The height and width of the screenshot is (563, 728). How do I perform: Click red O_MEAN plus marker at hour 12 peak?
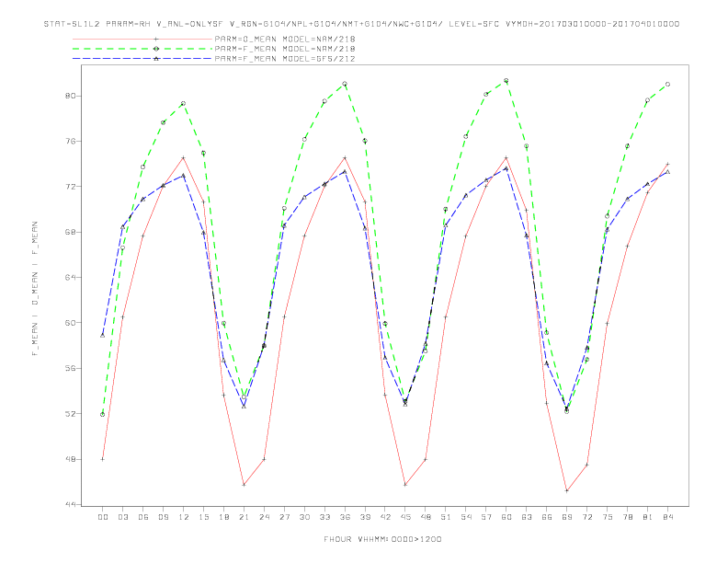[x=184, y=158]
